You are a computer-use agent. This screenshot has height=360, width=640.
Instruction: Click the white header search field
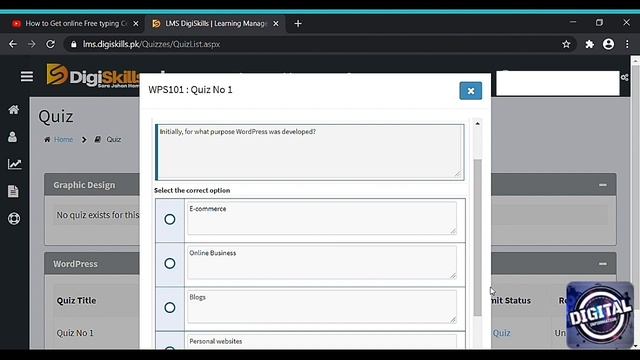[x=558, y=83]
